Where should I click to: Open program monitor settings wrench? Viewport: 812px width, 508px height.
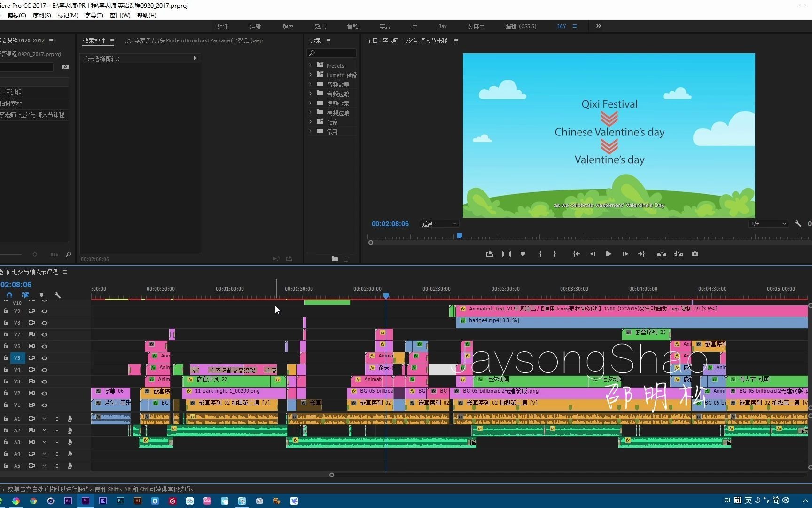coord(797,224)
